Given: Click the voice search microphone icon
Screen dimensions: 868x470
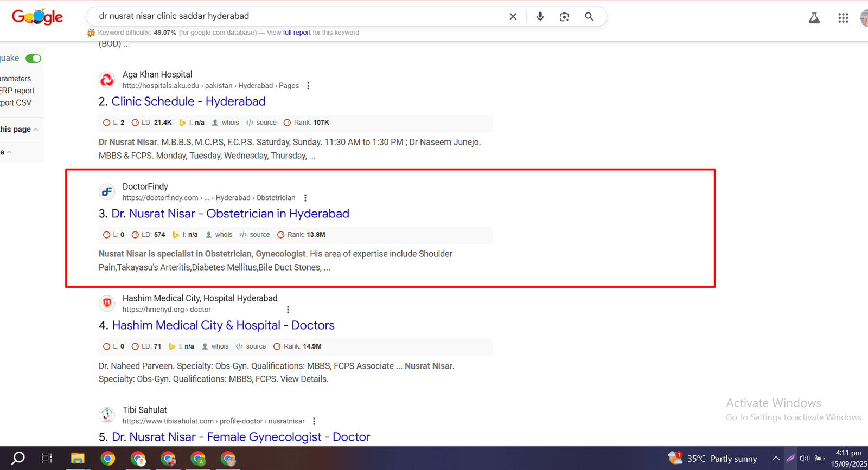Looking at the screenshot, I should [540, 16].
